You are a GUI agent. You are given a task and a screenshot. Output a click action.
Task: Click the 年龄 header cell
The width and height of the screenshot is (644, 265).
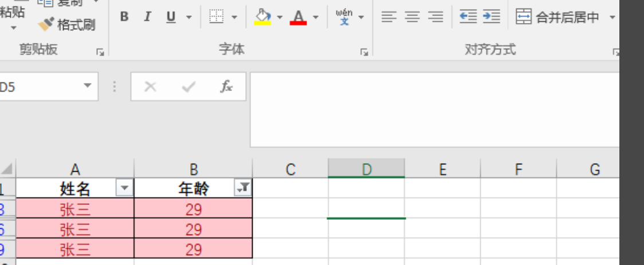coord(194,188)
